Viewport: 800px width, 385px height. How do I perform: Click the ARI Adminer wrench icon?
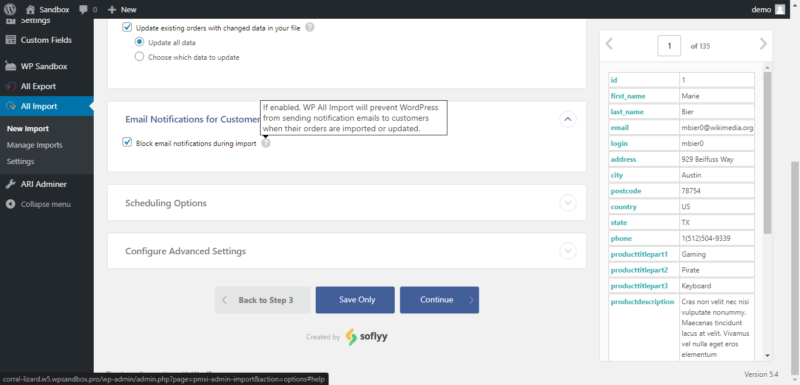click(11, 184)
